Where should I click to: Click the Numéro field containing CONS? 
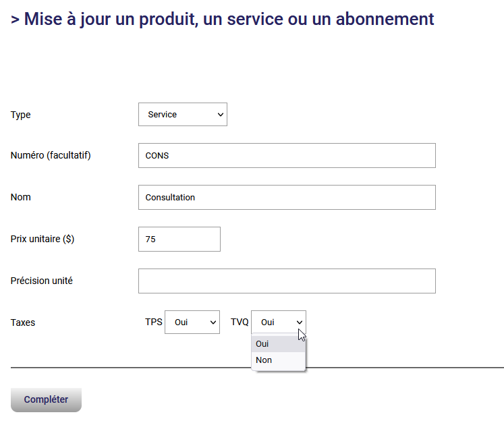tap(287, 155)
